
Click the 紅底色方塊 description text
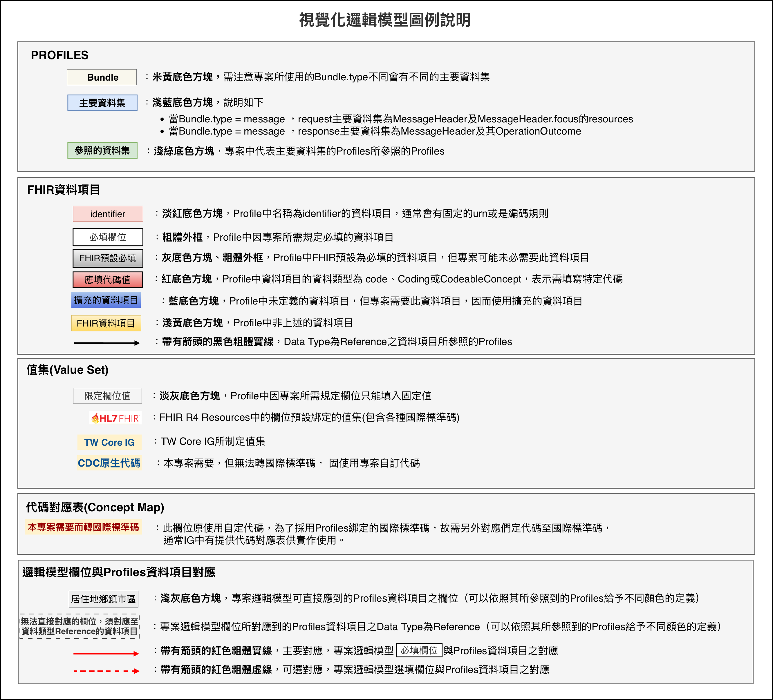click(x=389, y=279)
